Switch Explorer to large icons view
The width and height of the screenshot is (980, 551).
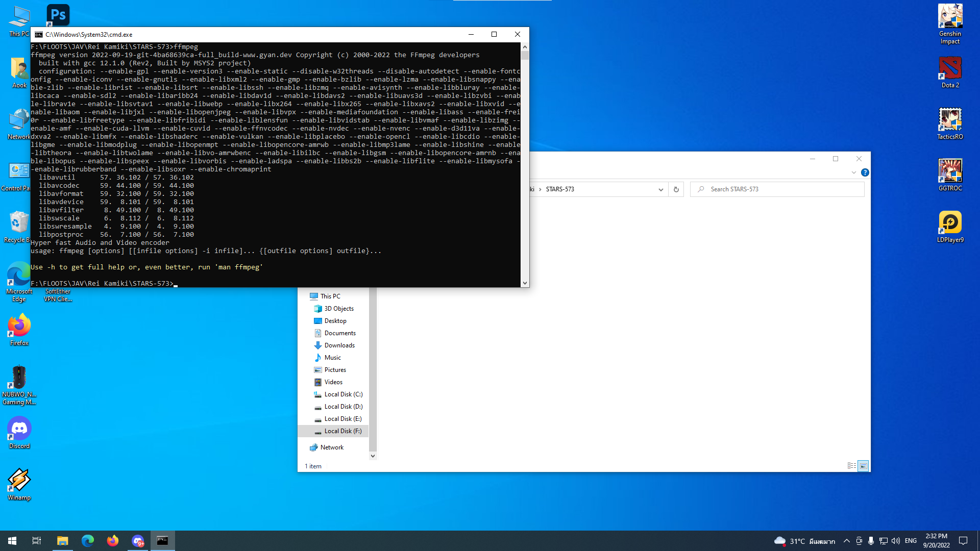[x=863, y=466]
